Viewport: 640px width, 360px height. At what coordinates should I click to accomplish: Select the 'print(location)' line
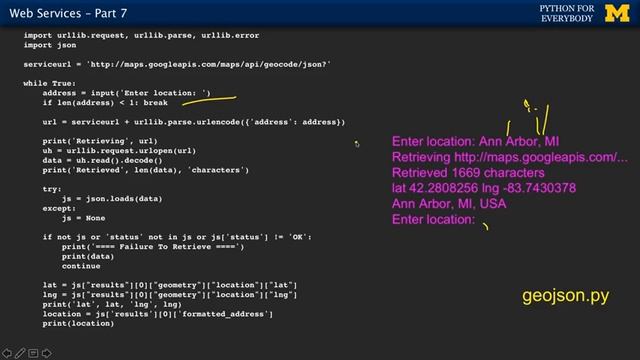tap(78, 324)
